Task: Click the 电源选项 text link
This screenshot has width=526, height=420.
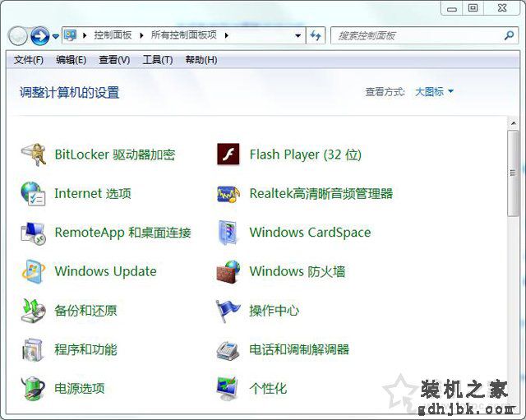Action: point(80,388)
